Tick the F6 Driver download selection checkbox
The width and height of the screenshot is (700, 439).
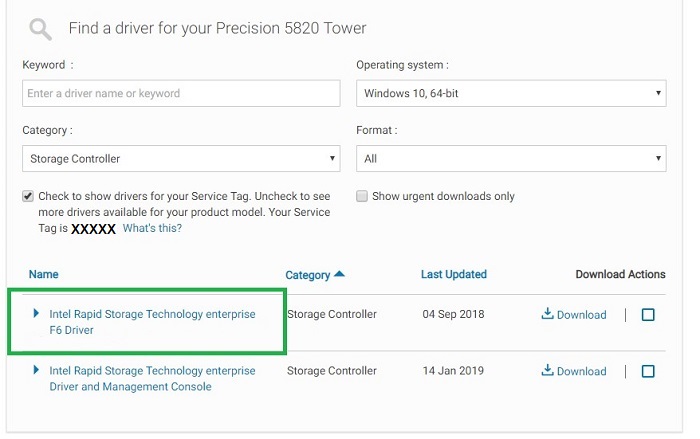648,315
